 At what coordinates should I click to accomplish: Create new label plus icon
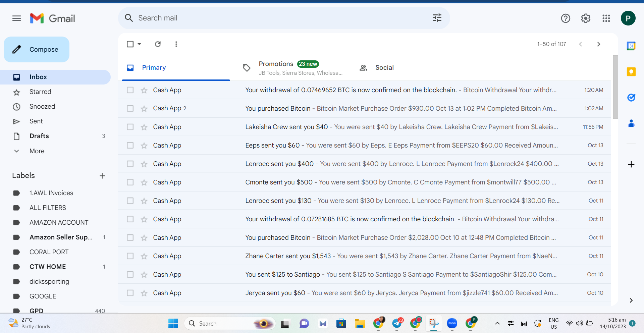tap(102, 176)
